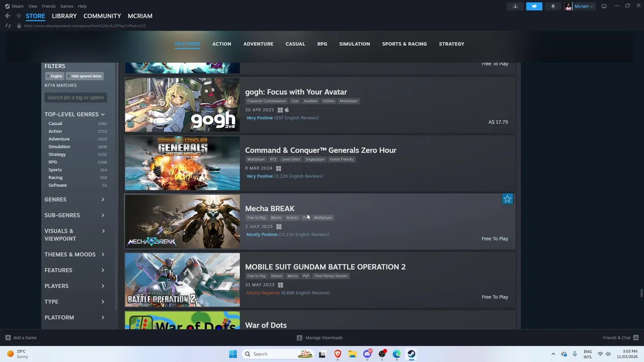Click the store URL address text
This screenshot has height=362, width=644.
[x=85, y=26]
